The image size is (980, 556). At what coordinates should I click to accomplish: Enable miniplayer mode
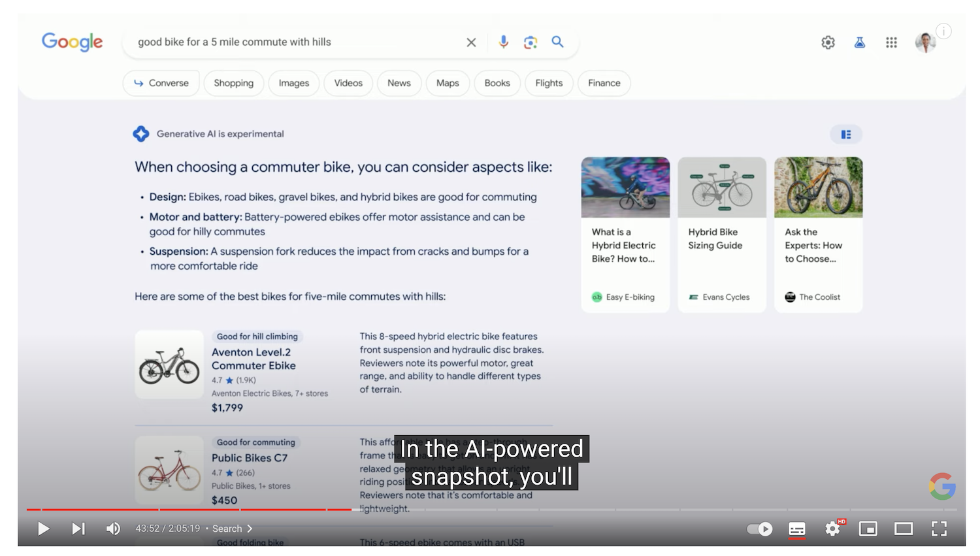click(868, 529)
